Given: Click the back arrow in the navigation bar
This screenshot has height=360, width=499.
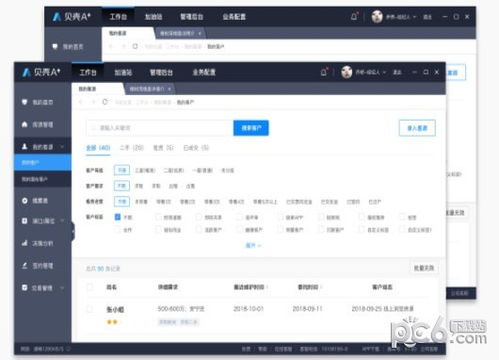Looking at the screenshot, I should pos(81,102).
